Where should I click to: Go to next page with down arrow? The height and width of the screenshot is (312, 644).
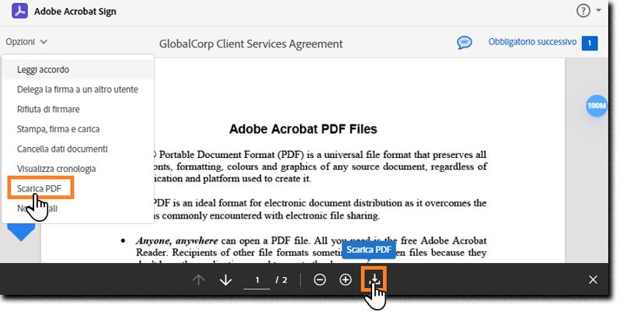pyautogui.click(x=225, y=280)
